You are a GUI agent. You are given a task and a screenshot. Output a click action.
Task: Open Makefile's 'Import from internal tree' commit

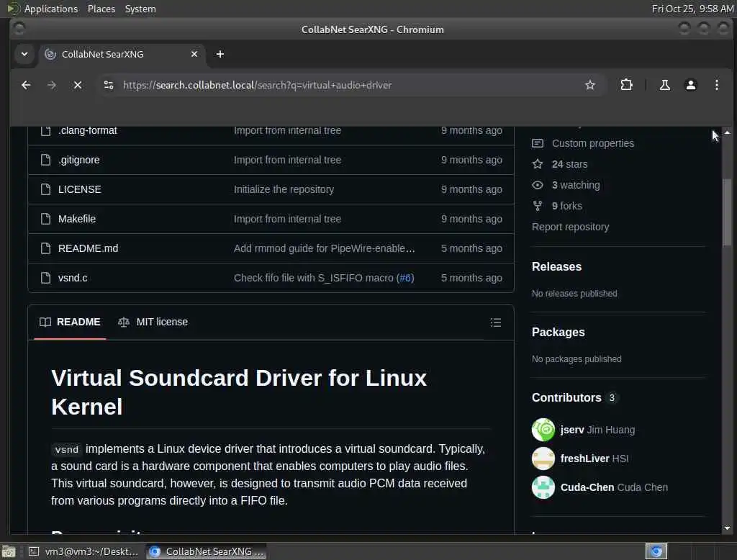point(287,219)
